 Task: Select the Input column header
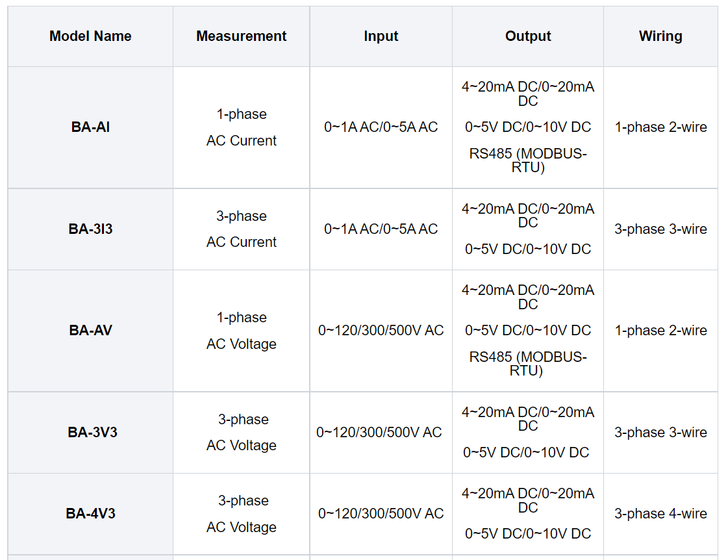pyautogui.click(x=381, y=36)
